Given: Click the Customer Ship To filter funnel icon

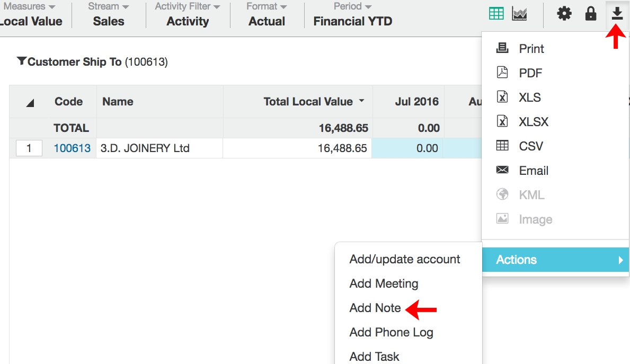Looking at the screenshot, I should (21, 61).
